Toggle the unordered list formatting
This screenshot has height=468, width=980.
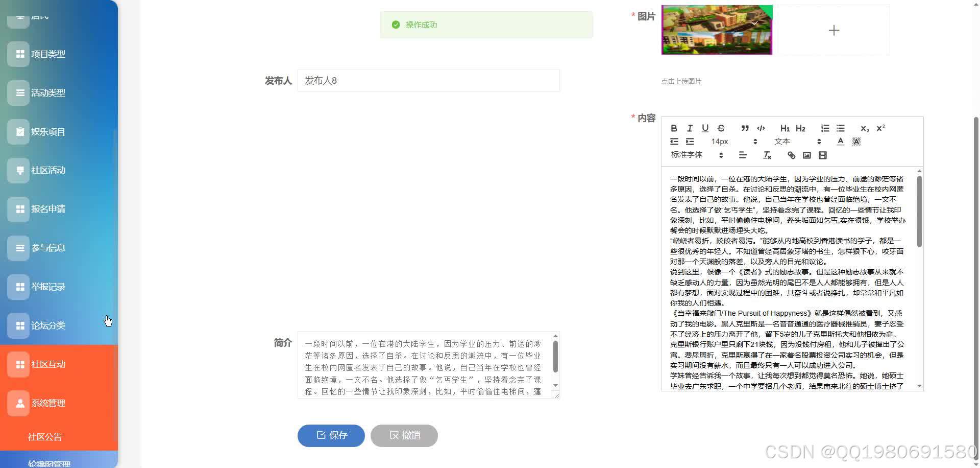coord(841,128)
